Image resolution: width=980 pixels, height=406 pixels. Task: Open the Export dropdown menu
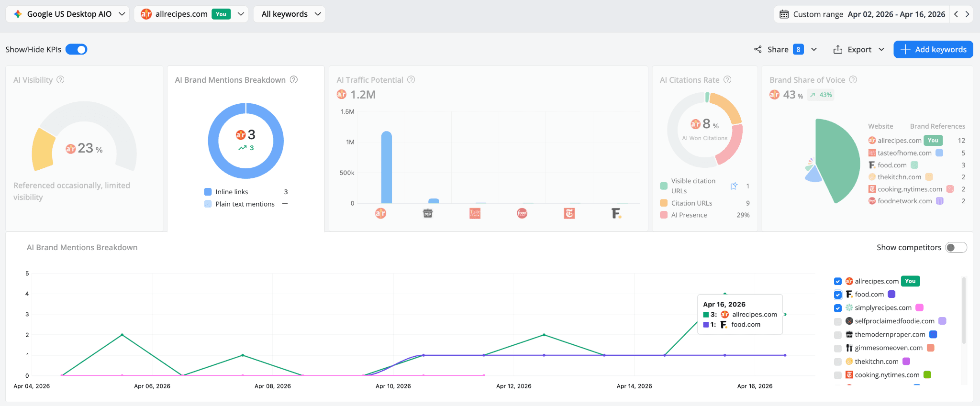tap(859, 50)
